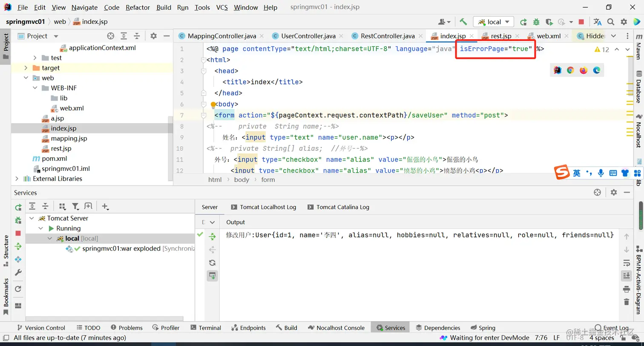Open the Terminal tool window button
644x346 pixels.
point(206,328)
